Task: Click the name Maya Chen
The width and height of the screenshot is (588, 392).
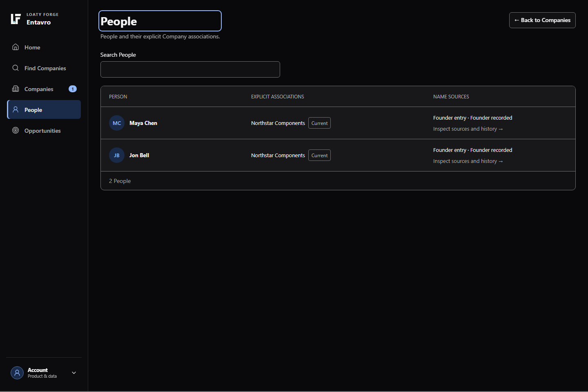Action: (143, 123)
